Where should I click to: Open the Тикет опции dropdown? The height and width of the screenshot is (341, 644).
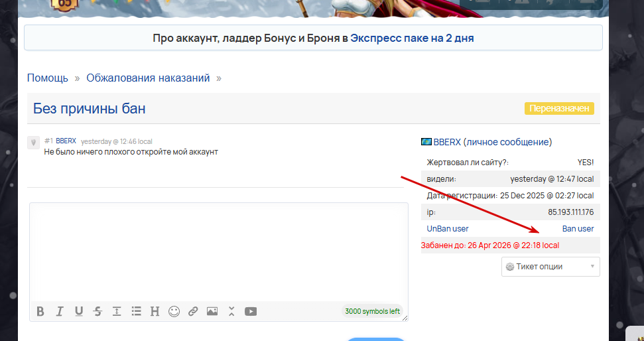(550, 267)
